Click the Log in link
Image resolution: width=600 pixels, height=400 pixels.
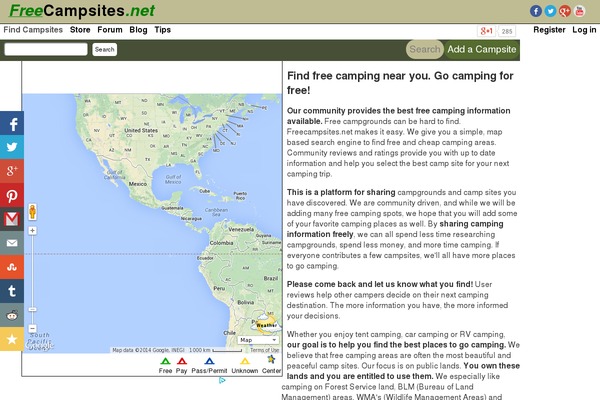pos(584,30)
